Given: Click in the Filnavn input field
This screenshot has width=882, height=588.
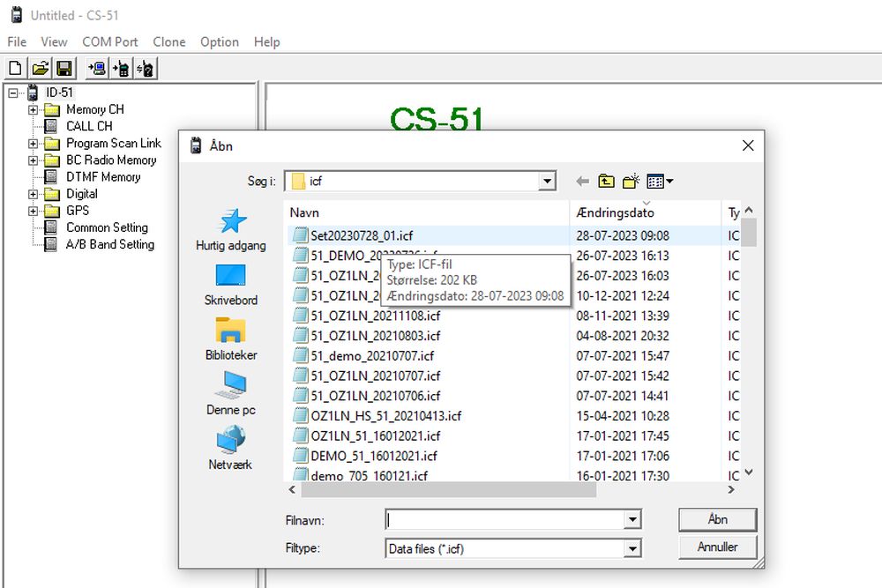Looking at the screenshot, I should point(505,519).
